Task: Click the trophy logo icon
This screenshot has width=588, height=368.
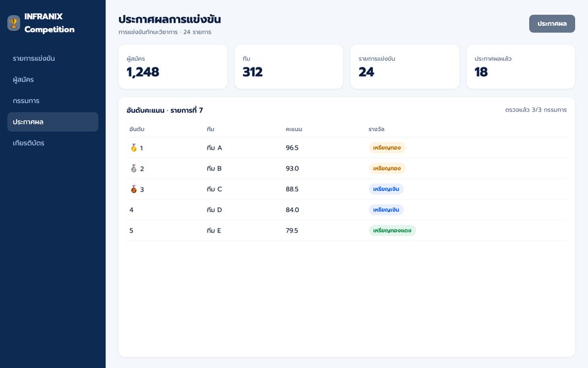Action: (x=14, y=23)
